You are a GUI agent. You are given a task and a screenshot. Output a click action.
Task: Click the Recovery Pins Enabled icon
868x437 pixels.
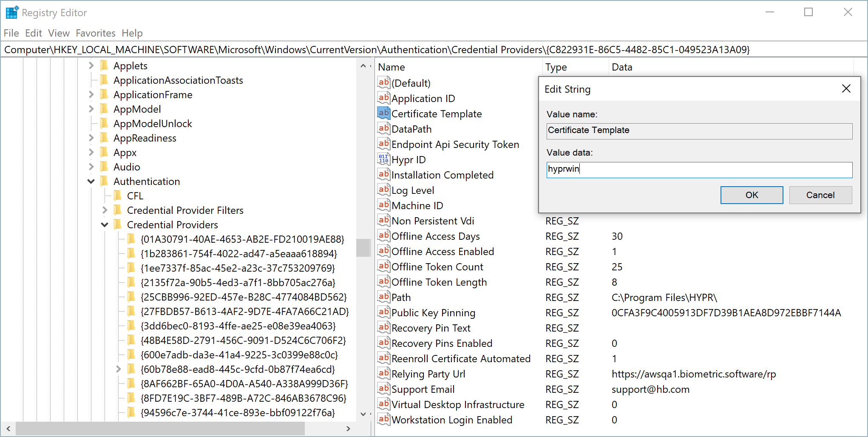point(383,343)
